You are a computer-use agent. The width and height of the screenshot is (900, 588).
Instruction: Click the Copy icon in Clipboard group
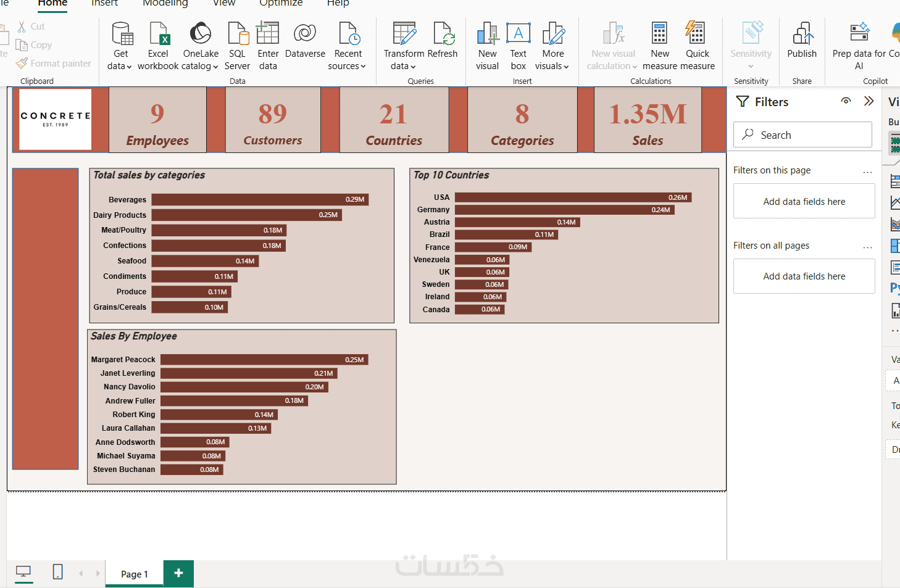coord(22,45)
